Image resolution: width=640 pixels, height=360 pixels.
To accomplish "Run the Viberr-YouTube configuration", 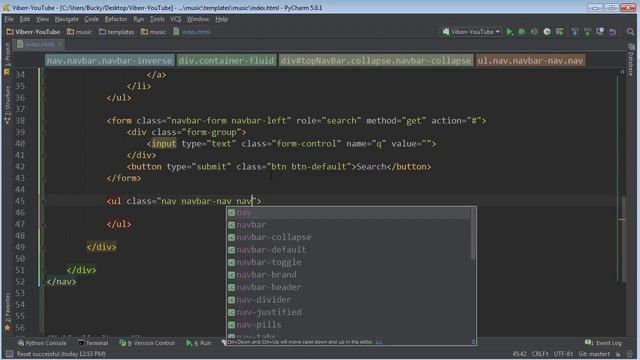I will (509, 32).
